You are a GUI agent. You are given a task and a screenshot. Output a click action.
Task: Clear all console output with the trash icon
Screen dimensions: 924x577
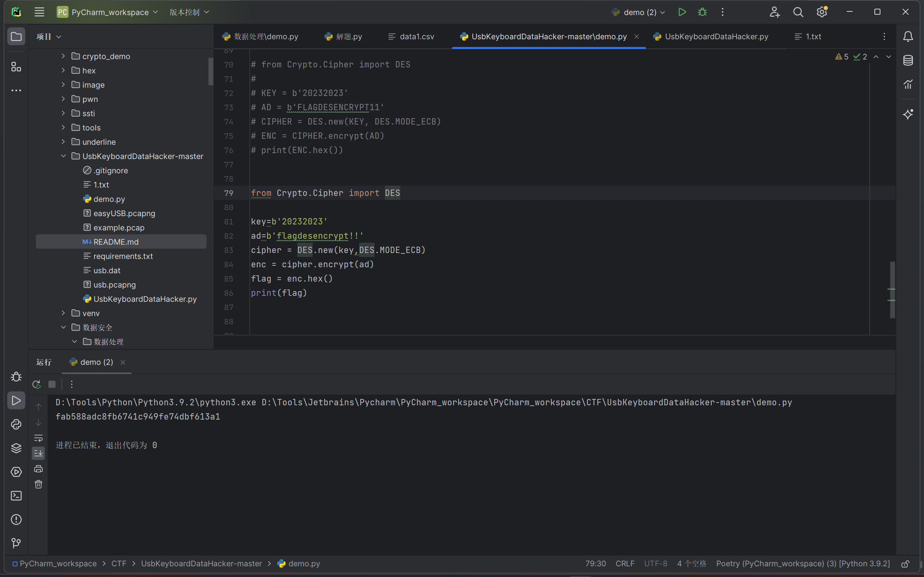pos(38,484)
